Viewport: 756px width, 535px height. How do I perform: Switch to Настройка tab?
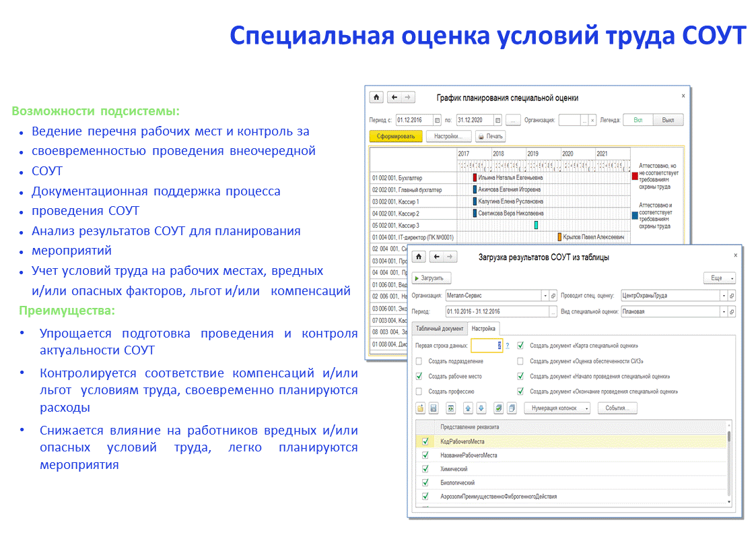click(483, 329)
